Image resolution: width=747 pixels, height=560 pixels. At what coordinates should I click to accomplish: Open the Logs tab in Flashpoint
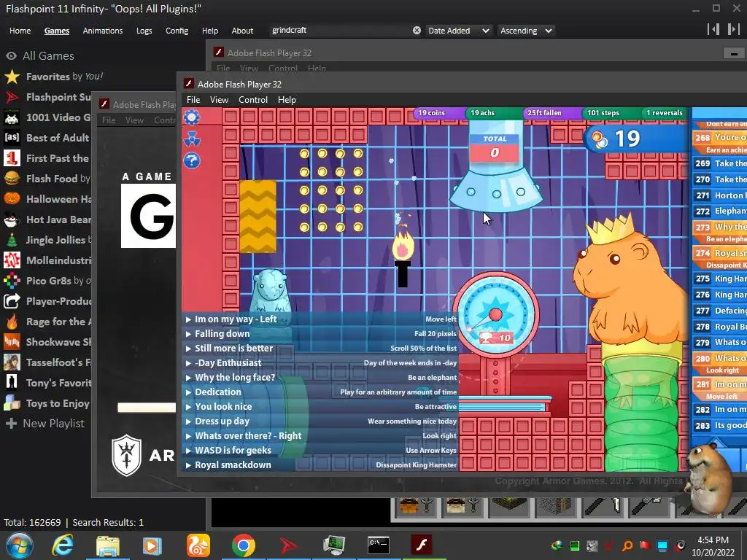(144, 31)
